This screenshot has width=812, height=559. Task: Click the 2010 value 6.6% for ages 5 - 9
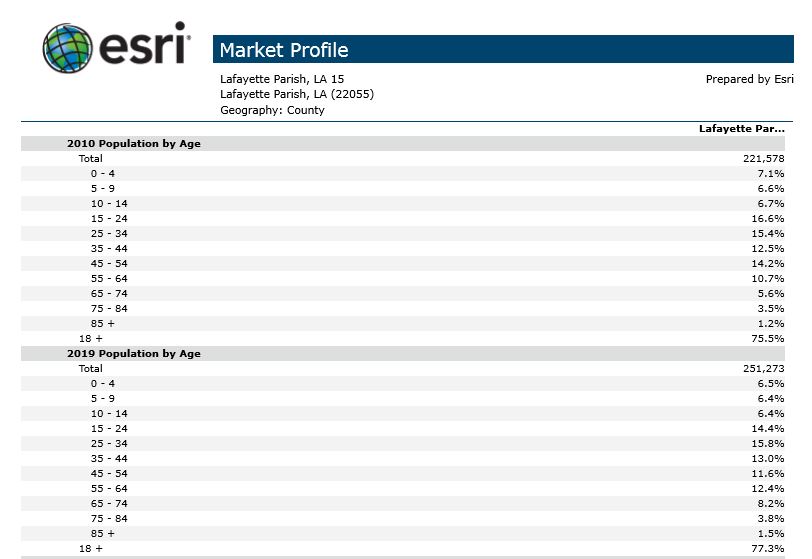[x=771, y=189]
